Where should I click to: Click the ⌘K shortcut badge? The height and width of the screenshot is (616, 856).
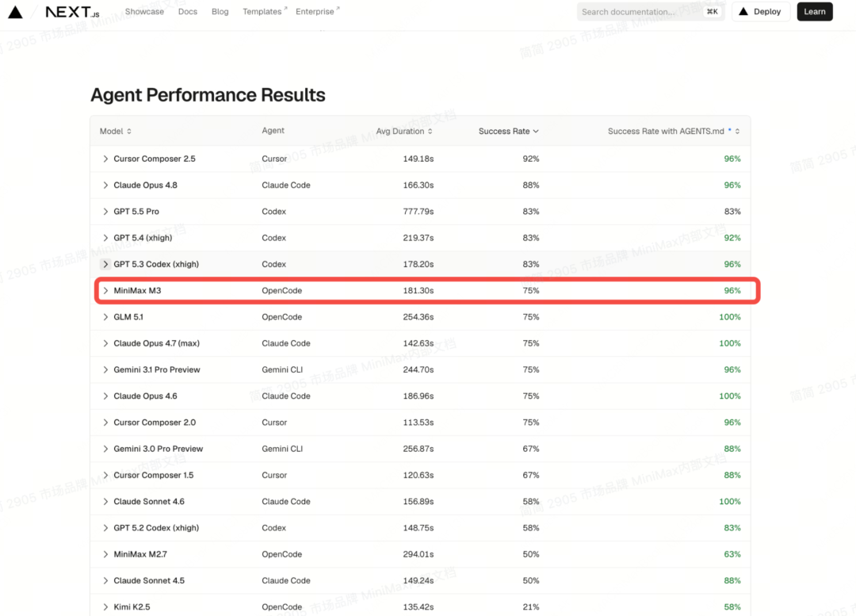(712, 11)
